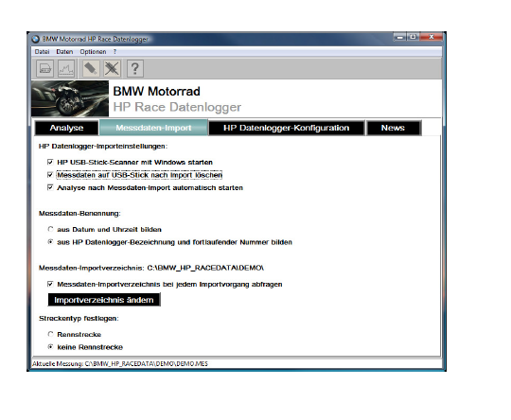Click the USB stick import icon
Viewport: 511px width, 420px height.
(91, 69)
